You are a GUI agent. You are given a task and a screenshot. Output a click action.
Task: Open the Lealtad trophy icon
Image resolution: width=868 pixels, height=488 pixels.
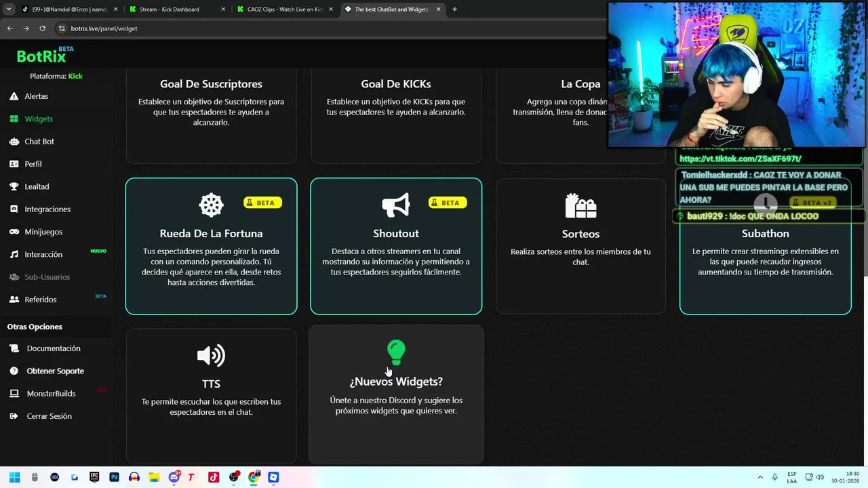14,186
